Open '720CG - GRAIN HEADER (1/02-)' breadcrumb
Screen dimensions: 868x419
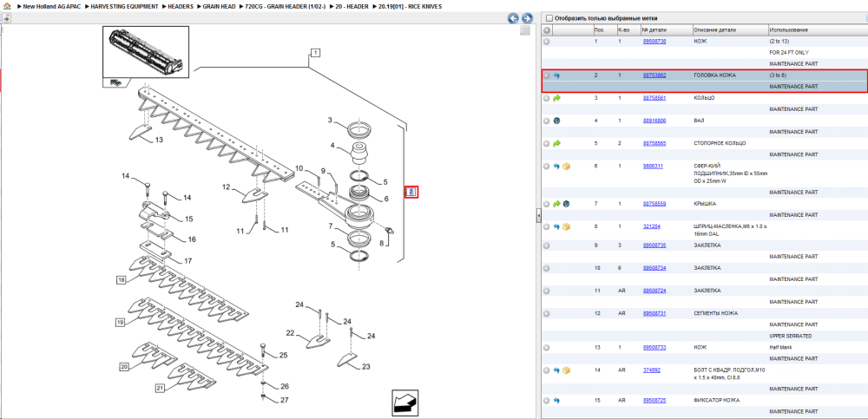point(286,6)
